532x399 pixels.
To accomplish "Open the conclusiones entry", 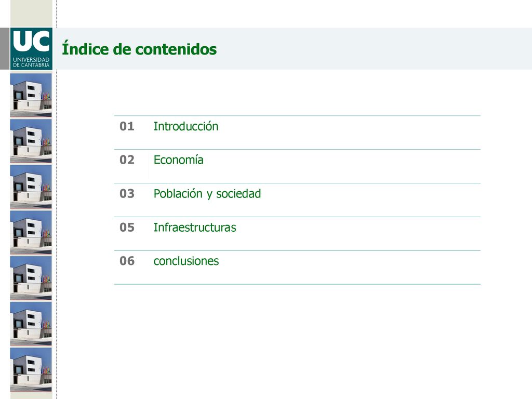I will [x=187, y=261].
